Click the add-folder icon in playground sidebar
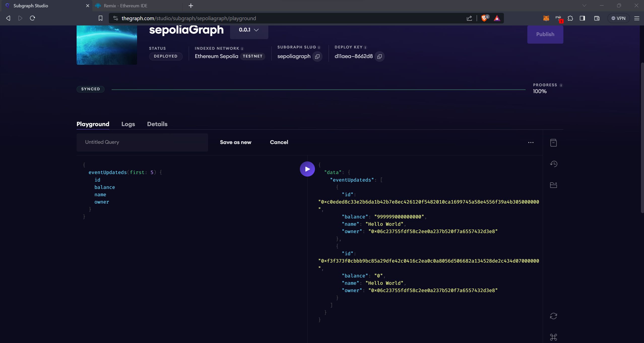 tap(553, 185)
